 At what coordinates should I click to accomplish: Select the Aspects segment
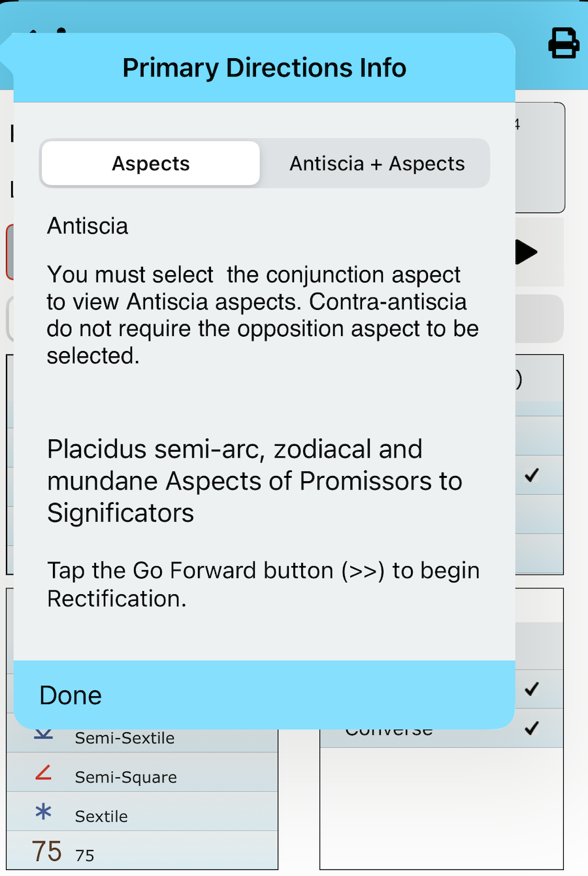[151, 163]
